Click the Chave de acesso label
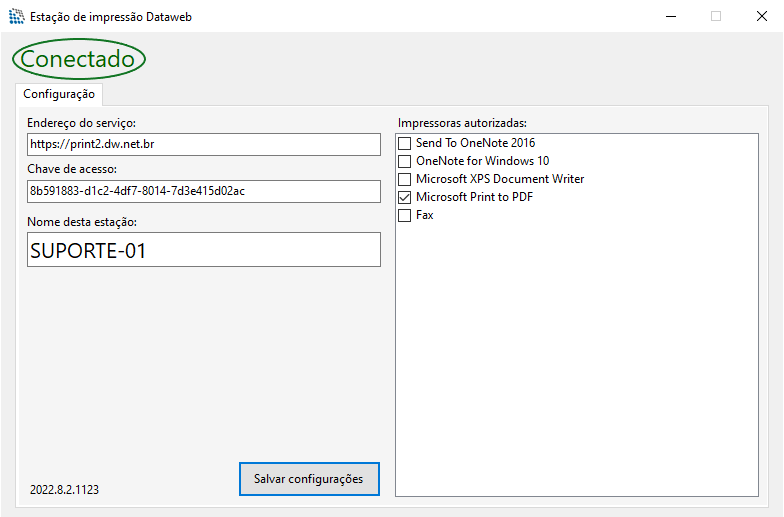 (x=72, y=169)
